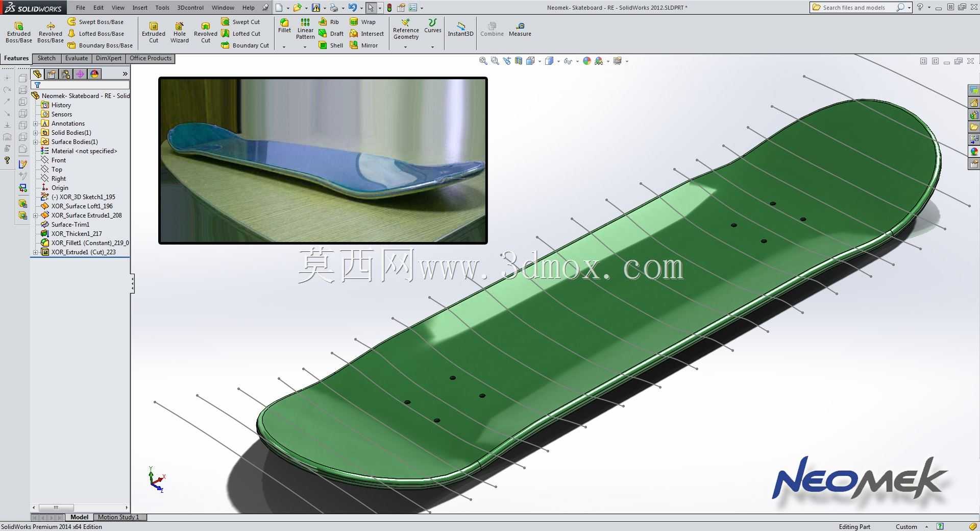Open the Curves dropdown
The height and width of the screenshot is (531, 980).
(432, 47)
